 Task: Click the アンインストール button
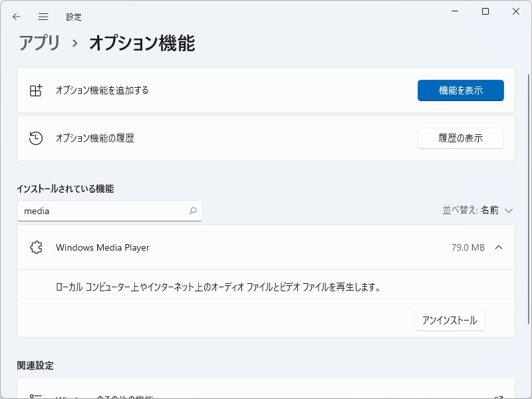point(450,320)
